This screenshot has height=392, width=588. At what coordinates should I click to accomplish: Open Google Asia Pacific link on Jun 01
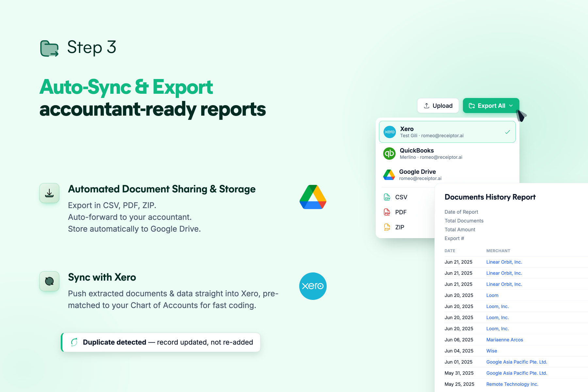click(516, 362)
